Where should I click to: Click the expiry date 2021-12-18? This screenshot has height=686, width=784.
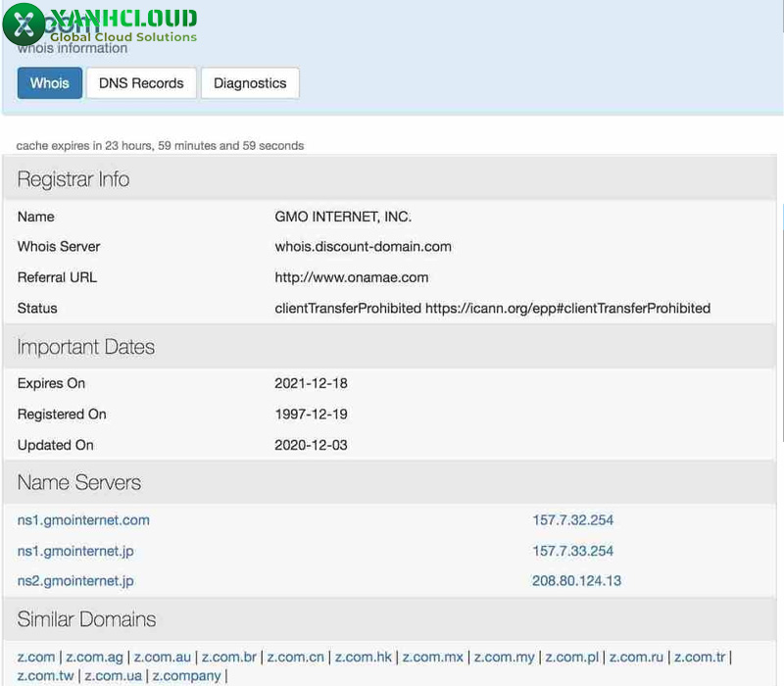311,383
